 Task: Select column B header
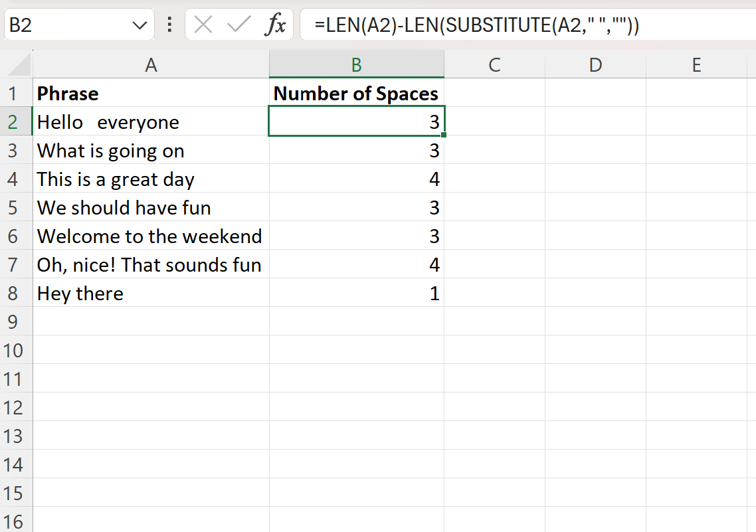(356, 64)
